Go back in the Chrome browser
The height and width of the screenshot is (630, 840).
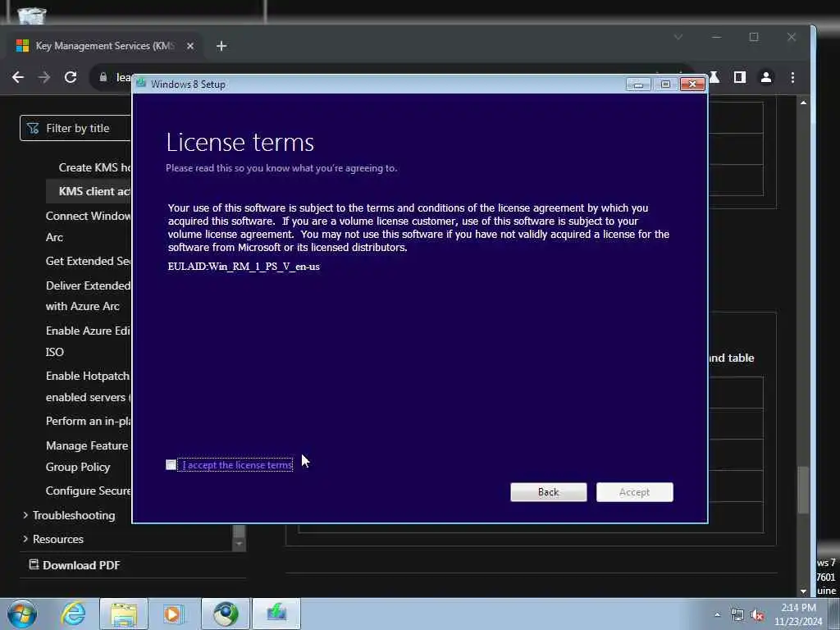(x=18, y=77)
